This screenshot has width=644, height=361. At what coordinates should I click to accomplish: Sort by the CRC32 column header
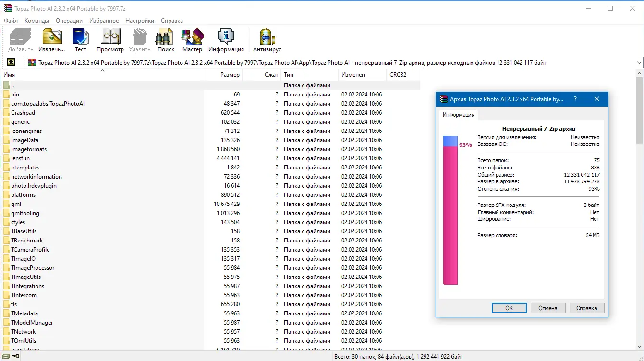pos(403,75)
